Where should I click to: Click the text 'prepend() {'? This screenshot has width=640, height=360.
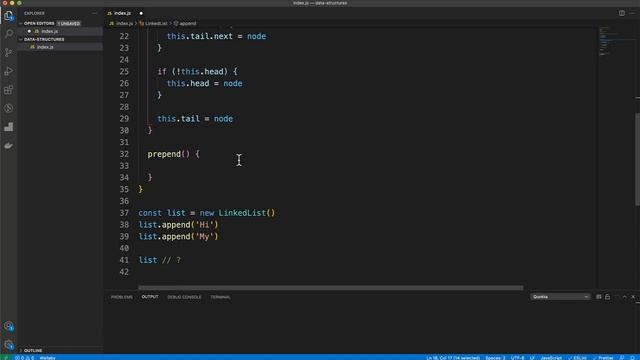173,154
